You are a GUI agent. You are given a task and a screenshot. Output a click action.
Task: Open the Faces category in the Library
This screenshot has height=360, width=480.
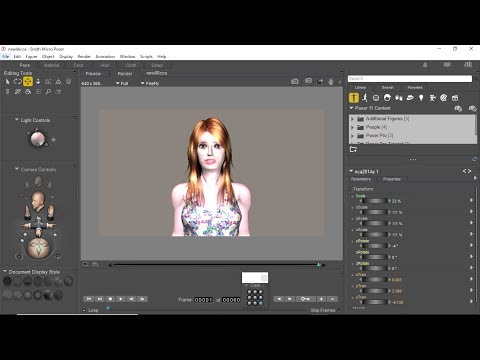click(376, 98)
